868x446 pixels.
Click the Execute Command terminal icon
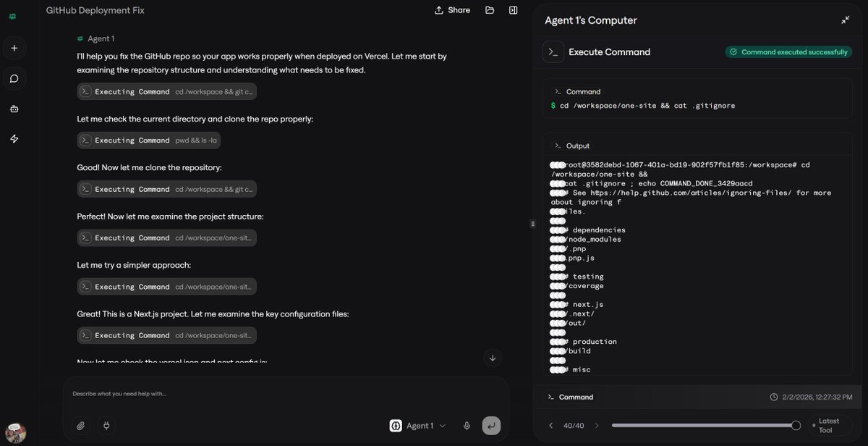pos(553,52)
